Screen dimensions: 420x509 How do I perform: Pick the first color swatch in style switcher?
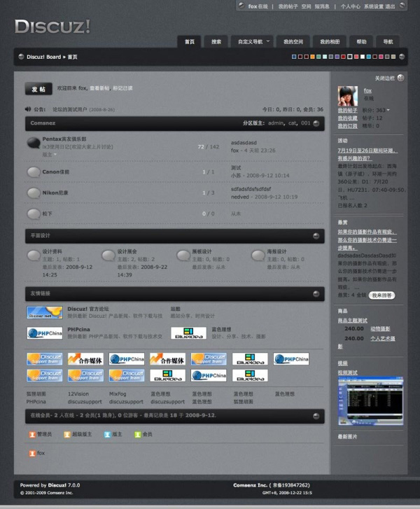click(x=293, y=57)
